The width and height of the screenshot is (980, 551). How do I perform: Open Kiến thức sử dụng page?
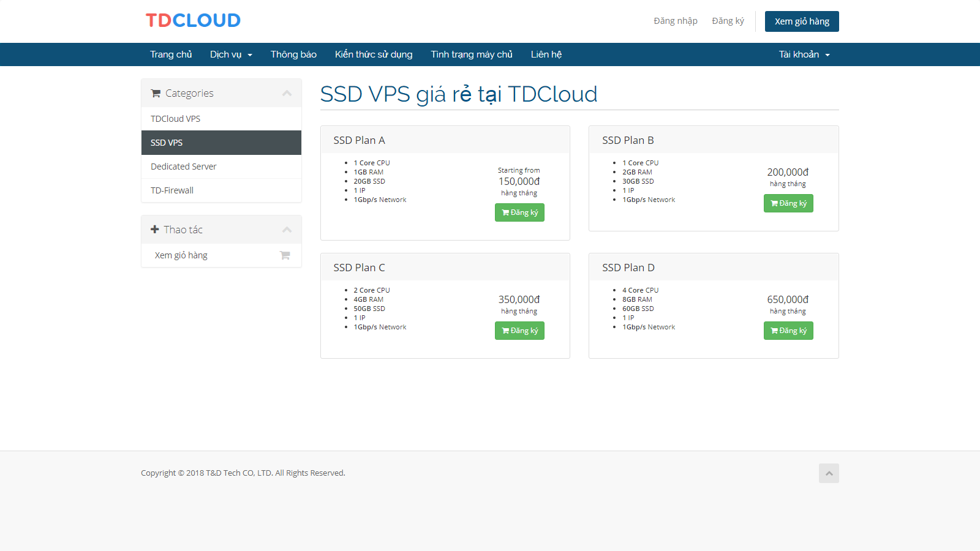tap(374, 54)
